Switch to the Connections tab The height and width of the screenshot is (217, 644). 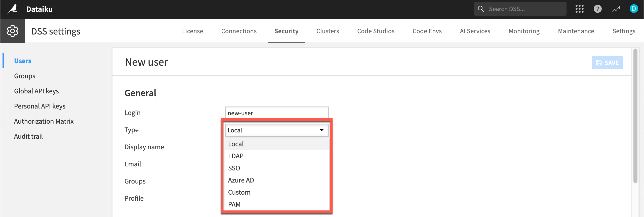tap(239, 31)
